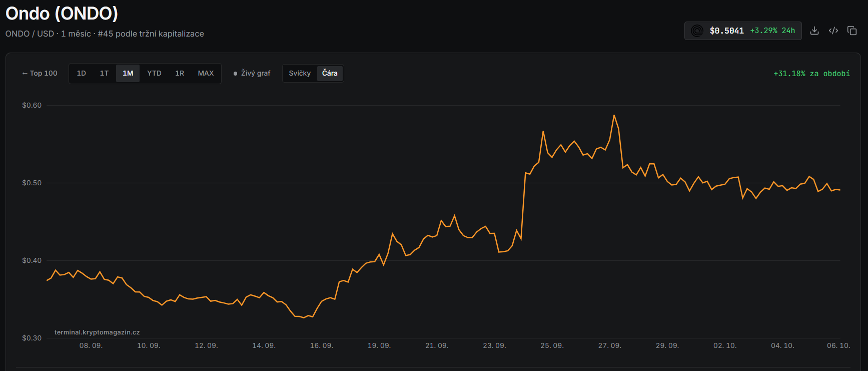Open embed code via the code icon
The height and width of the screenshot is (371, 868).
[x=833, y=31]
